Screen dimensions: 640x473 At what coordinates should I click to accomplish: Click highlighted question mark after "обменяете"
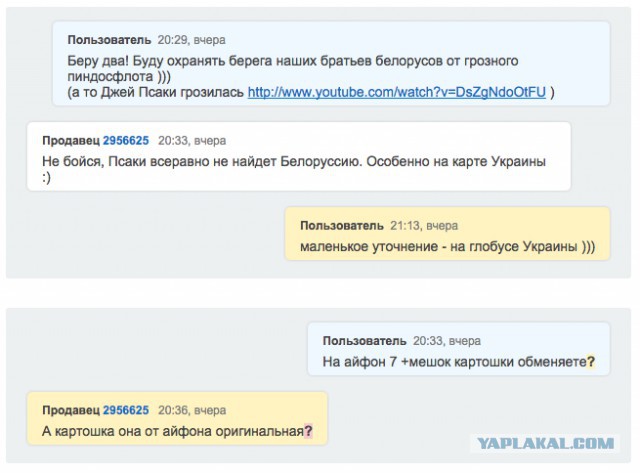pos(591,361)
